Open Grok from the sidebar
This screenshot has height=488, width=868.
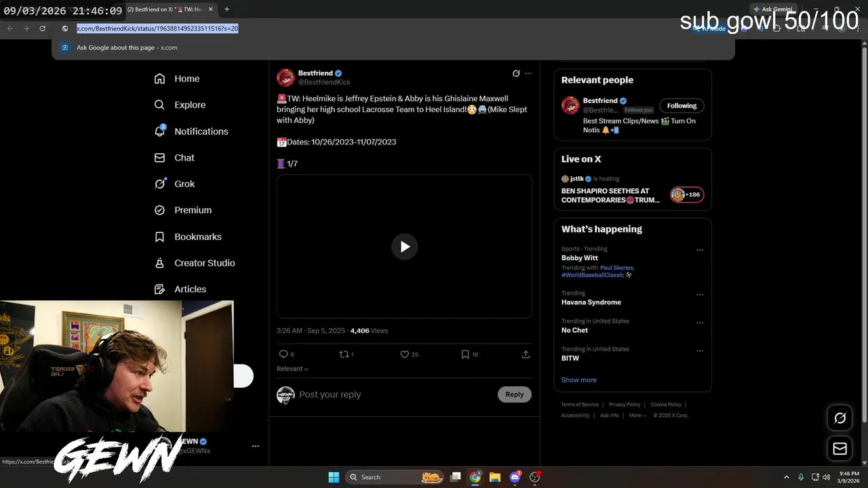(x=174, y=184)
